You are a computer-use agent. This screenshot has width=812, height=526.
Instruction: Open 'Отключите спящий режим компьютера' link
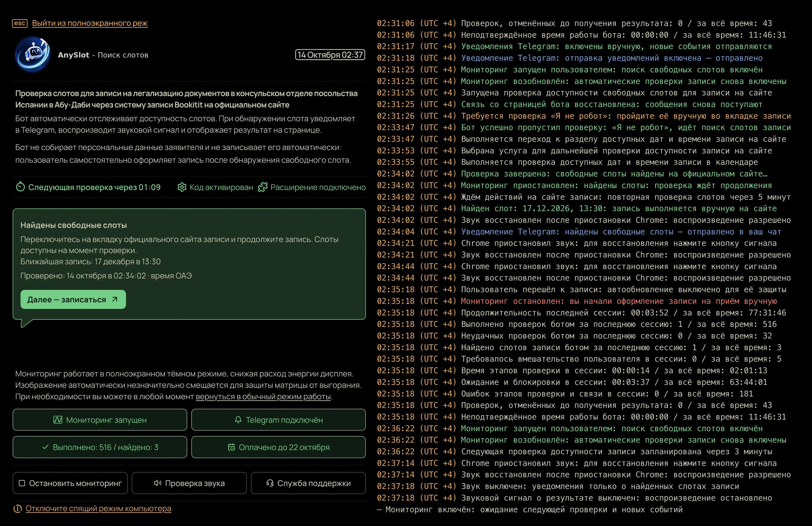point(98,509)
